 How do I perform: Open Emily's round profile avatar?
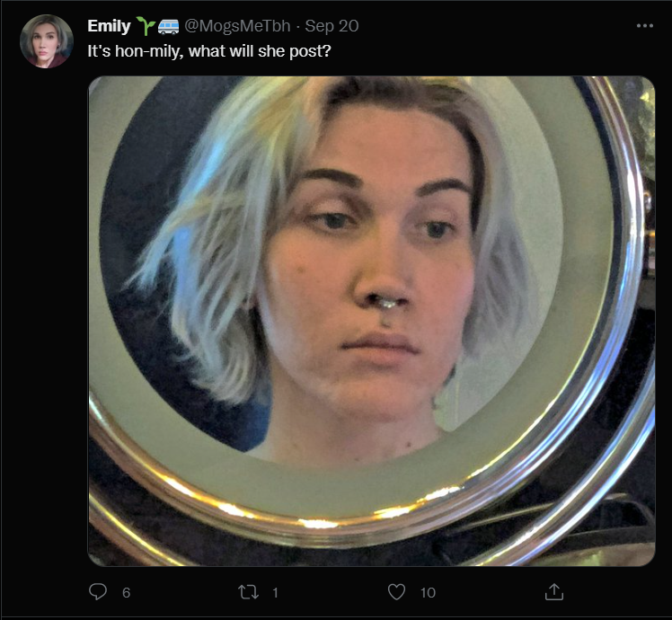[47, 41]
